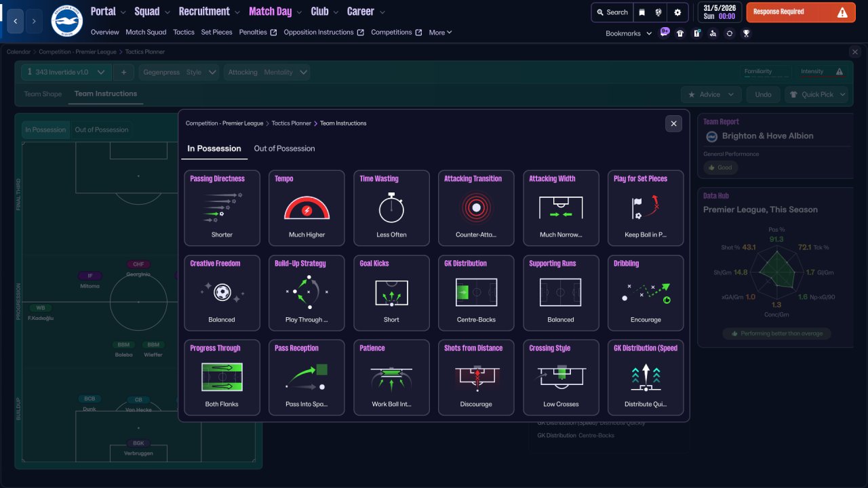Open the Gegenpress Style dropdown

pos(178,73)
